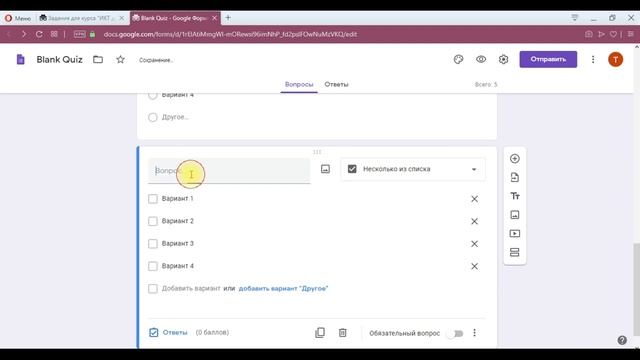Remove Вариант 4 option in checkbox question
Image resolution: width=640 pixels, height=360 pixels.
point(474,266)
